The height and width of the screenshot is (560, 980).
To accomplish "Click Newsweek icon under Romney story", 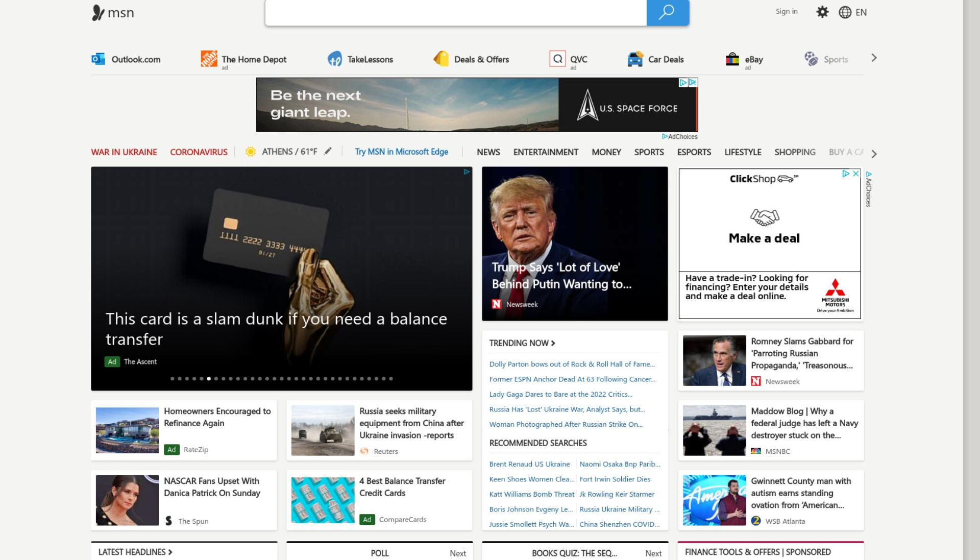I will [x=756, y=381].
